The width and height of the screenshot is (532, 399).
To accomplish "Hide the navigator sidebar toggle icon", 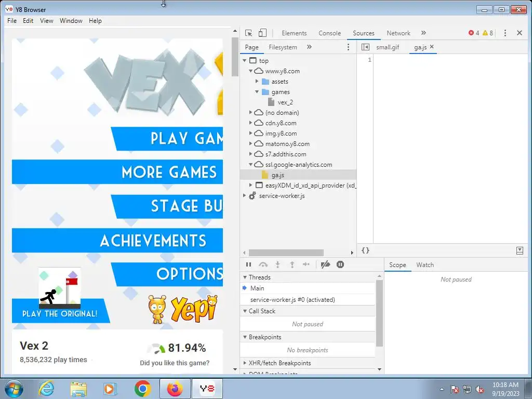I will 365,47.
